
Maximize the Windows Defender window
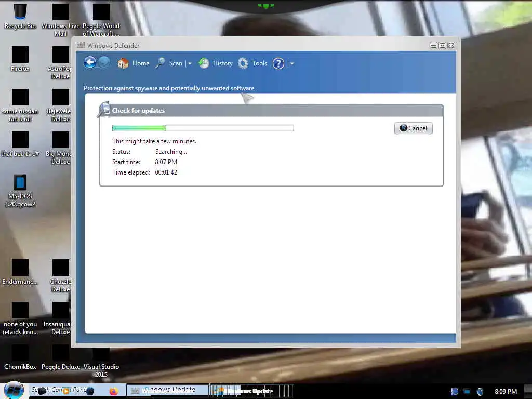[x=442, y=46]
